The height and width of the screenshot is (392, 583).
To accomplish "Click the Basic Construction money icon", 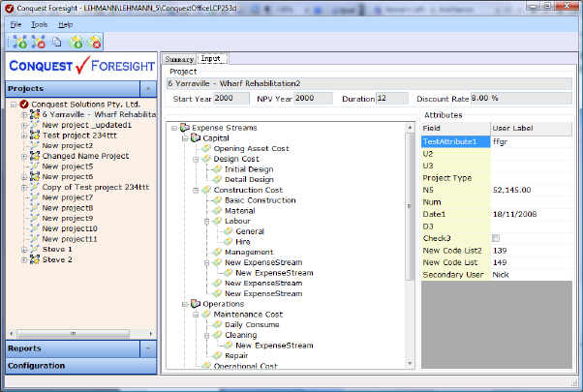I will (218, 200).
